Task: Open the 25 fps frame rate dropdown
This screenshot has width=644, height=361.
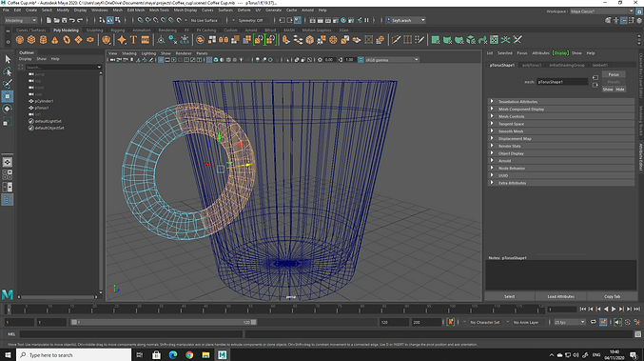Action: [x=570, y=322]
